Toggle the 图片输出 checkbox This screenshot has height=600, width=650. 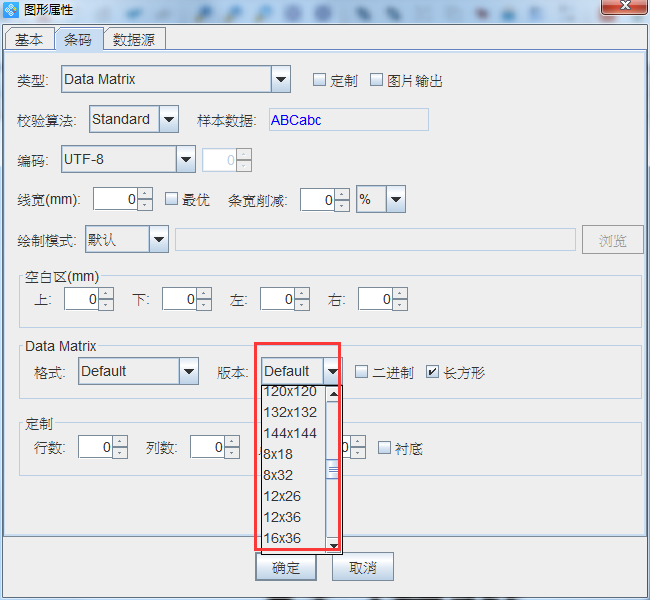[377, 80]
